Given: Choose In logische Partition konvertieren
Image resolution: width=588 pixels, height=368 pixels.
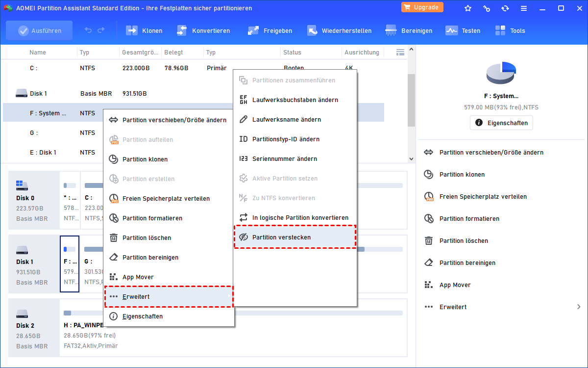Looking at the screenshot, I should click(x=295, y=217).
